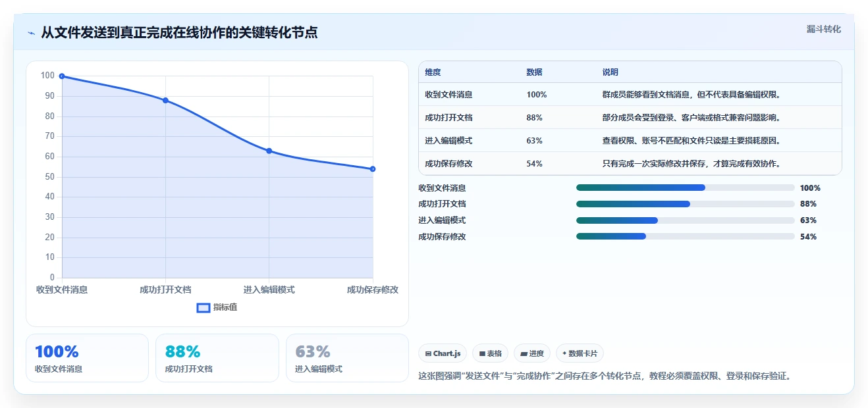Click 收到文件消息 label on chart x-axis
868x408 pixels.
[62, 290]
